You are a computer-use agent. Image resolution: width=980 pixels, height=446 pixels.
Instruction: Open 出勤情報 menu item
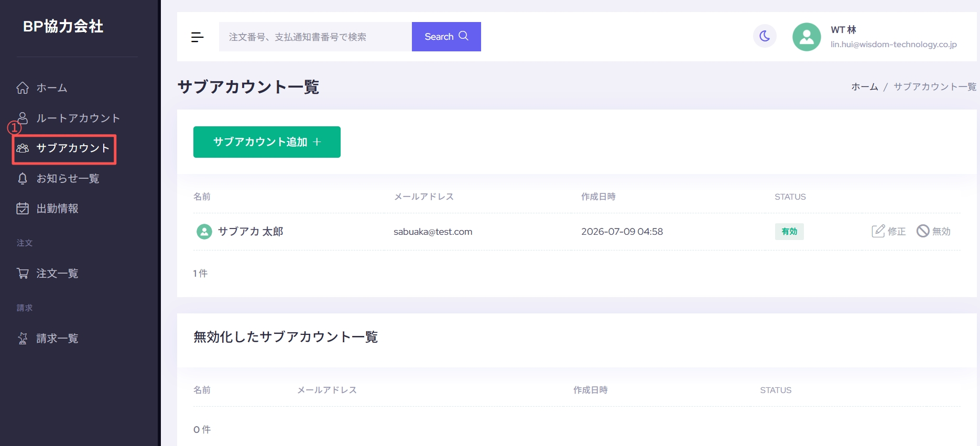point(57,209)
